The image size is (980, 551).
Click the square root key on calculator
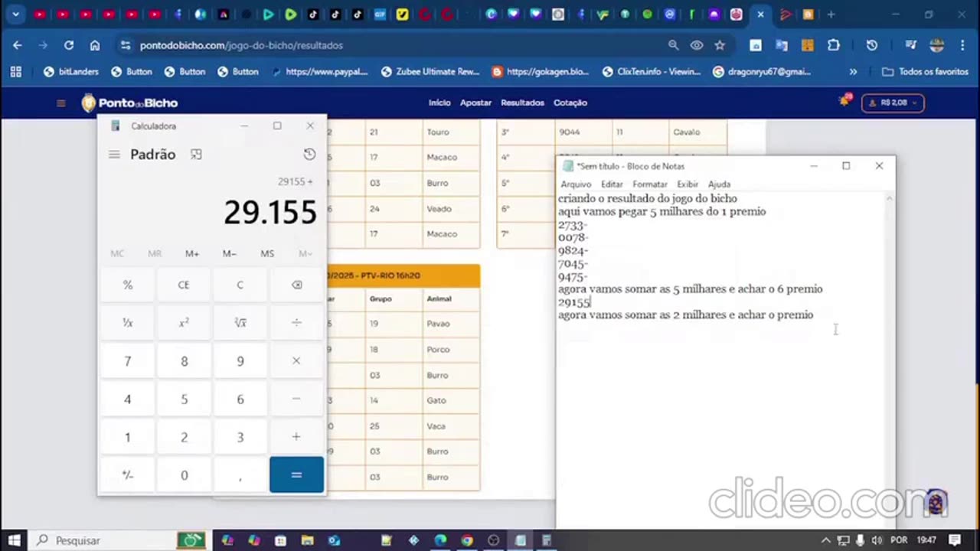coord(240,323)
